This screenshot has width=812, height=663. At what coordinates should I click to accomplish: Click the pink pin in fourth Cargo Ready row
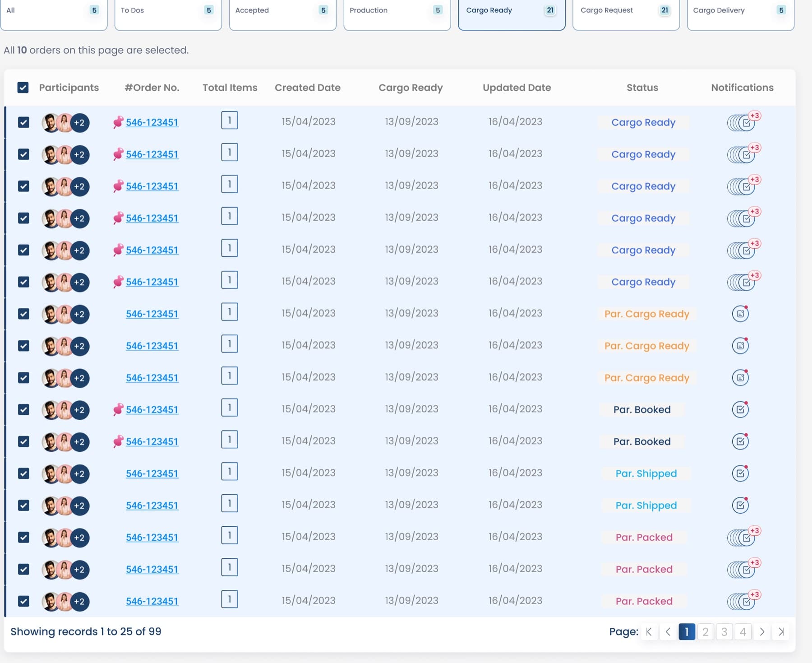pos(118,218)
